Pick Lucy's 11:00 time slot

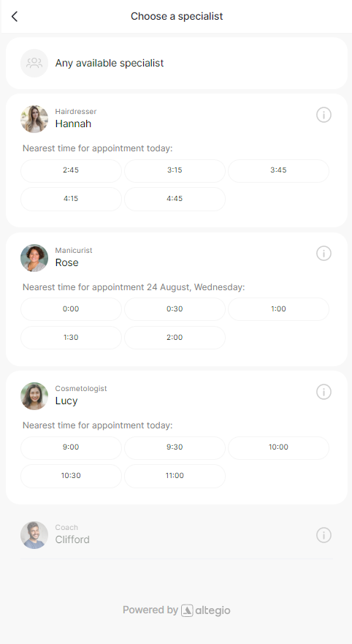[175, 476]
